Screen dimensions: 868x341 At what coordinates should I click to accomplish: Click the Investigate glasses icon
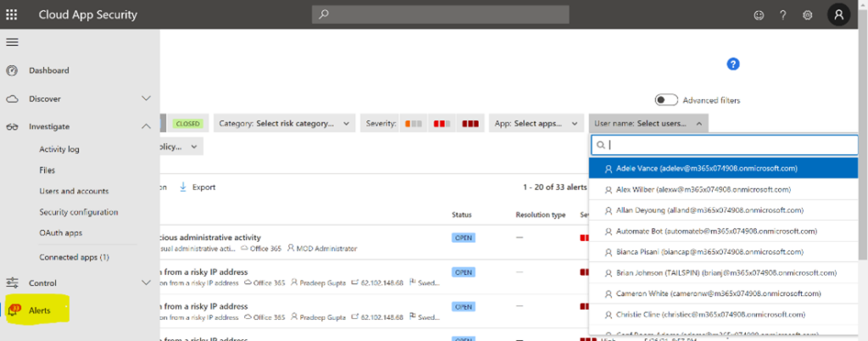12,126
